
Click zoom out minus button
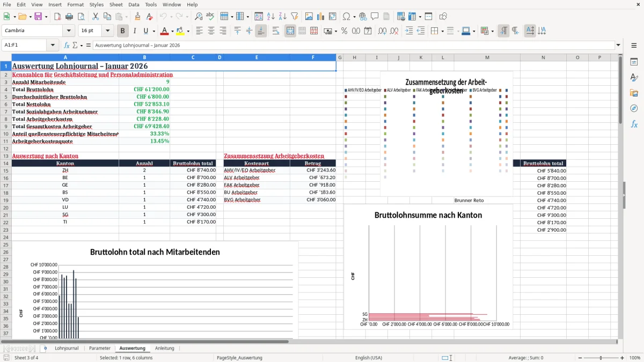coord(580,358)
